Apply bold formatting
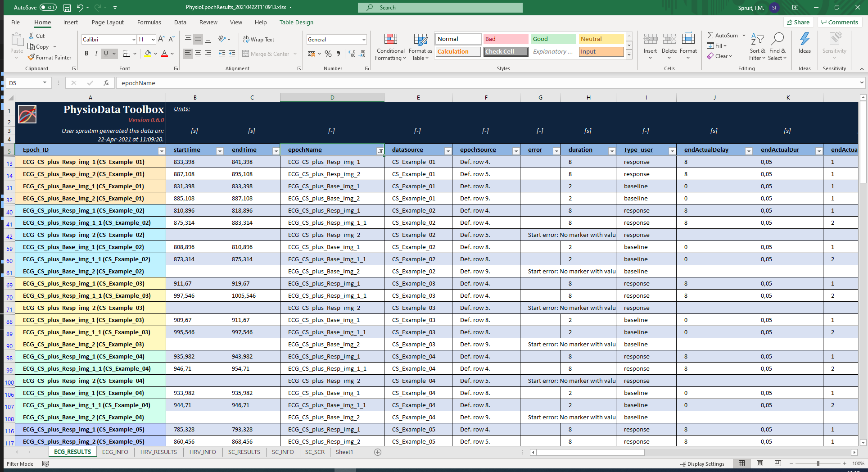Image resolution: width=868 pixels, height=472 pixels. pyautogui.click(x=86, y=54)
